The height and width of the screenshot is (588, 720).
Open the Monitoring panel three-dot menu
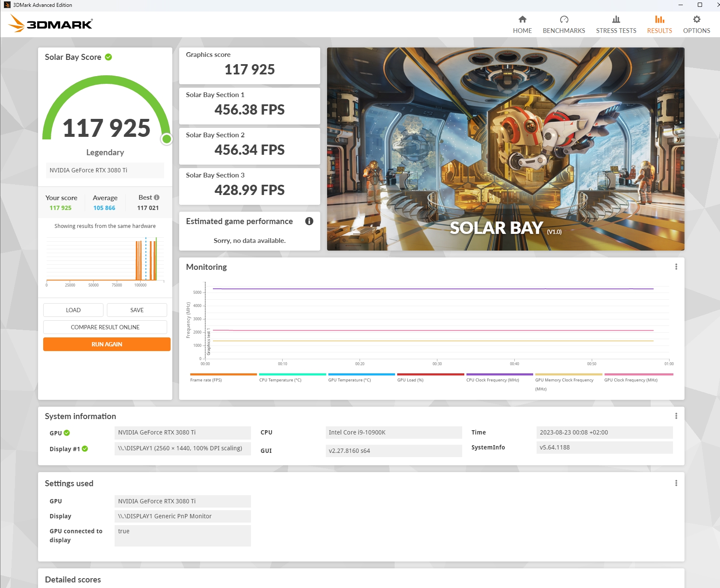point(676,267)
